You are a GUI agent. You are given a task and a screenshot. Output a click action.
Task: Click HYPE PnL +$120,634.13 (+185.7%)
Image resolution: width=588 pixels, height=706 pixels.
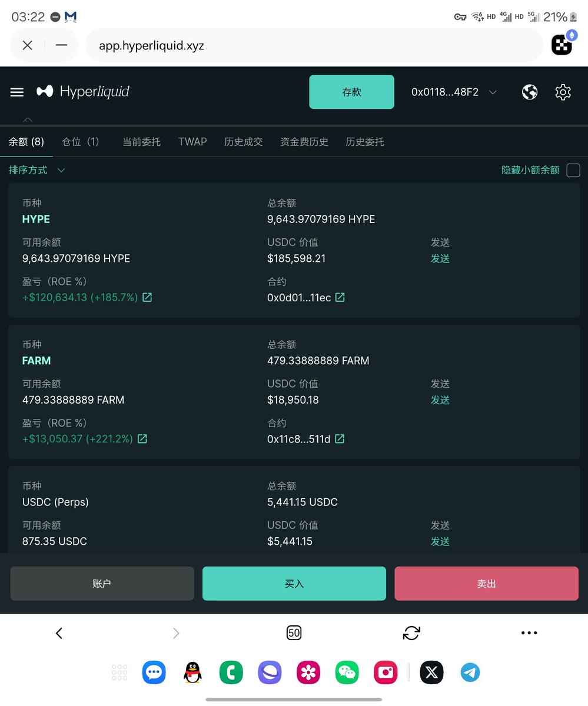80,298
